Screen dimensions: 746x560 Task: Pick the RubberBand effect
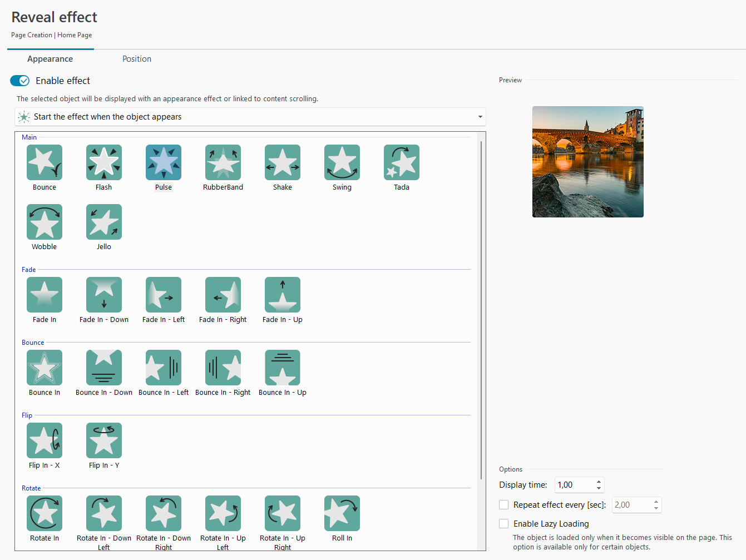pyautogui.click(x=223, y=162)
